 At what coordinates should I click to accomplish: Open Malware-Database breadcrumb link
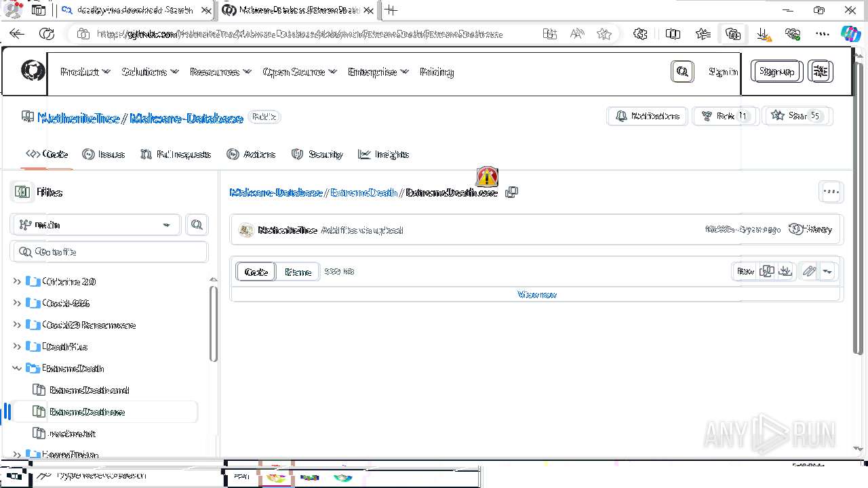(275, 192)
